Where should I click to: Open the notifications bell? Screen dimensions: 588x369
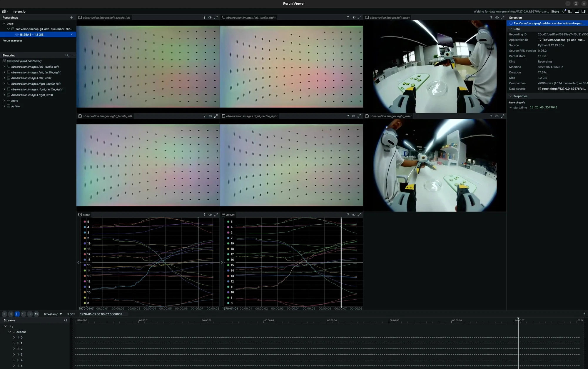[x=564, y=11]
